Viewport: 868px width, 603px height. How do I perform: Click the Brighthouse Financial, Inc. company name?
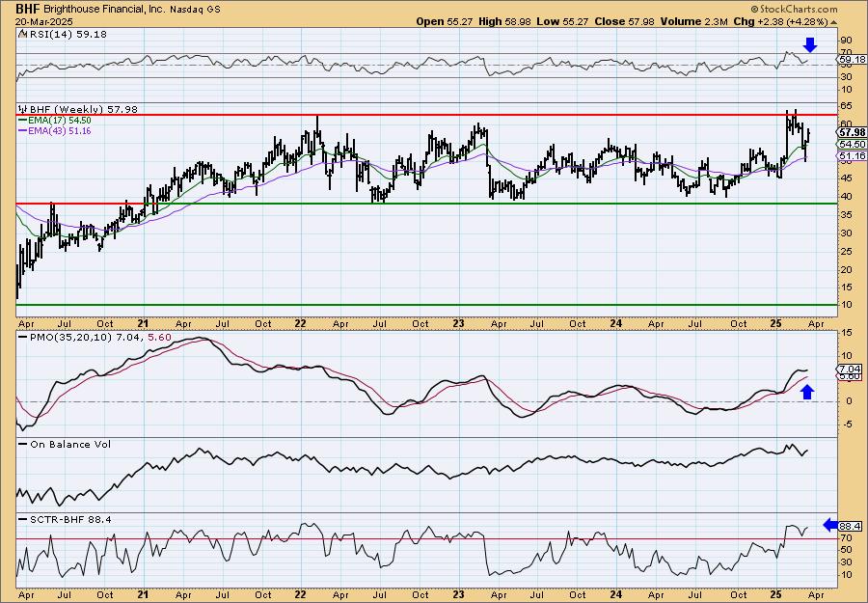102,10
